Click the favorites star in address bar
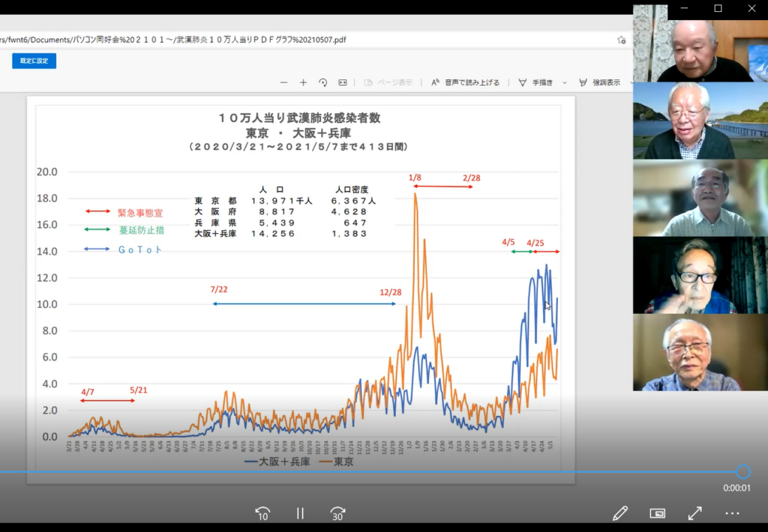 point(621,40)
